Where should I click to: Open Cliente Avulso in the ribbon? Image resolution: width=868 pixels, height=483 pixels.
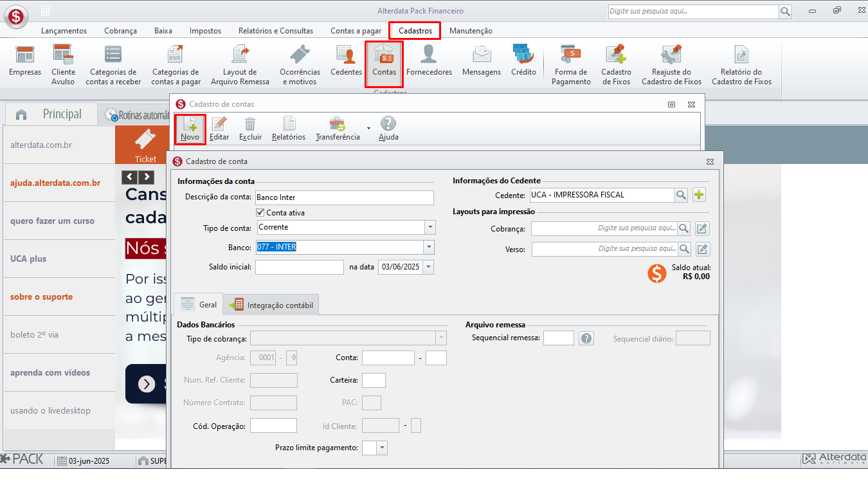coord(63,64)
